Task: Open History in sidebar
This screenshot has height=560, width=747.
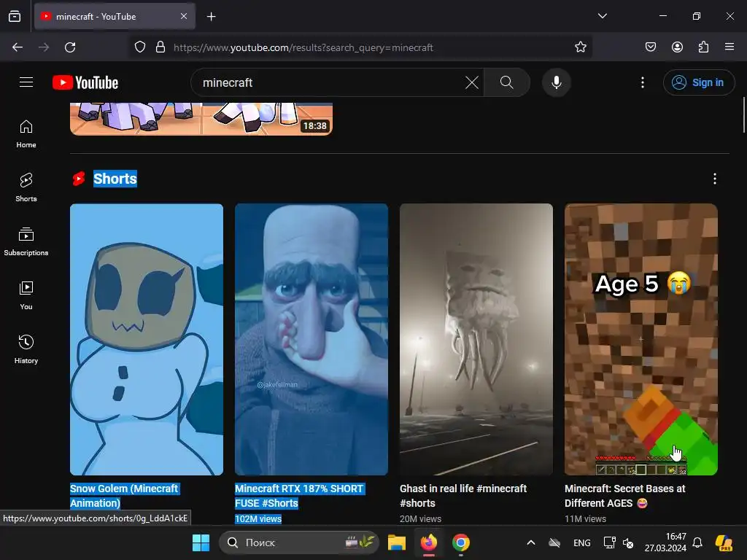Action: coord(26,349)
